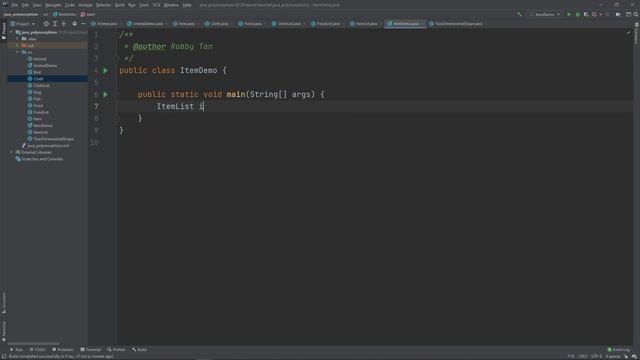The height and width of the screenshot is (360, 640).
Task: Click the Debug bug icon in the toolbar
Action: coord(578,14)
